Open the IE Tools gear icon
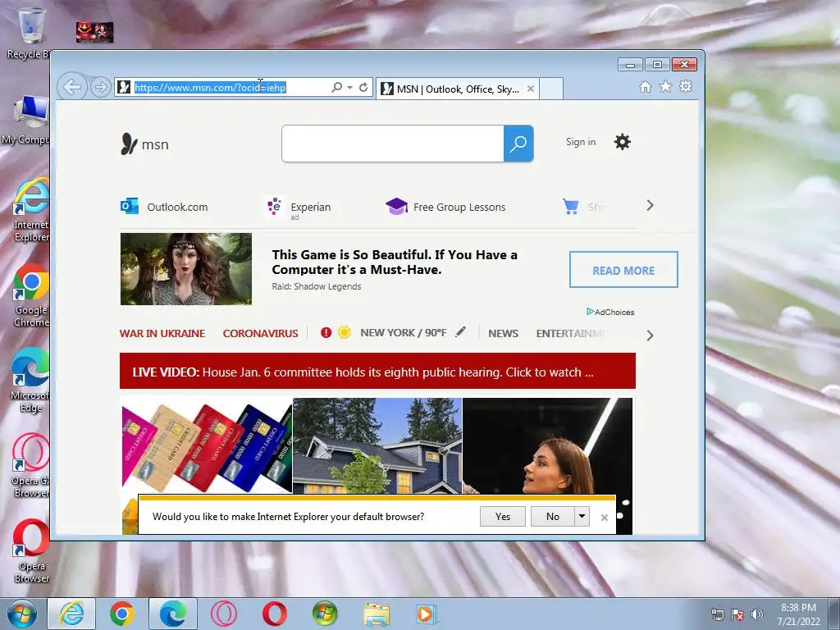Screen dimensions: 840x630 (686, 86)
